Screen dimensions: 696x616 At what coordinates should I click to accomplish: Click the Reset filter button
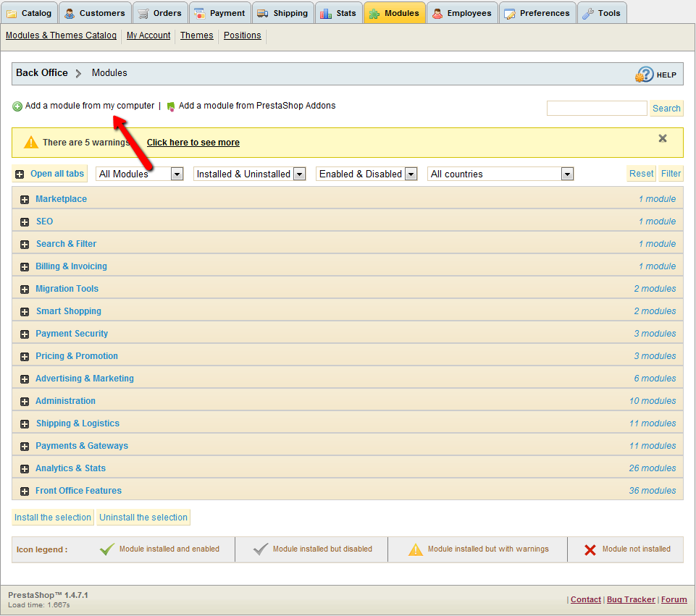click(x=642, y=174)
